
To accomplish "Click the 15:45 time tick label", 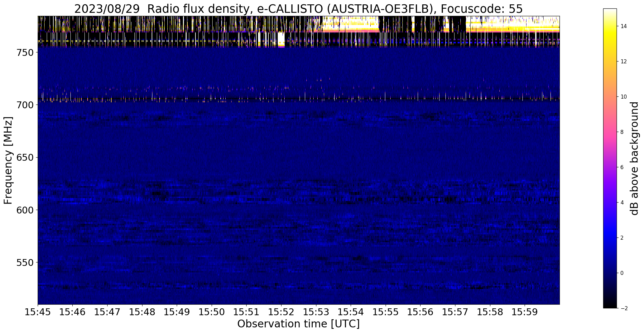I will click(x=38, y=312).
